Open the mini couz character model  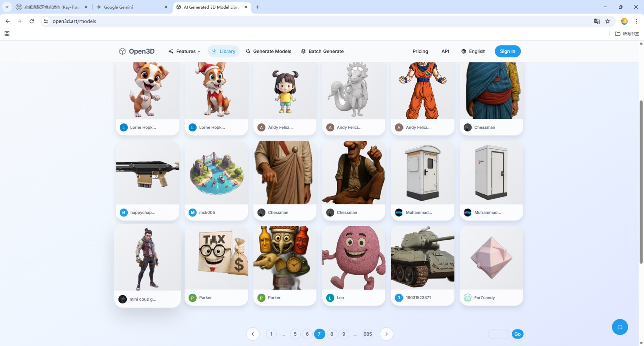[147, 257]
